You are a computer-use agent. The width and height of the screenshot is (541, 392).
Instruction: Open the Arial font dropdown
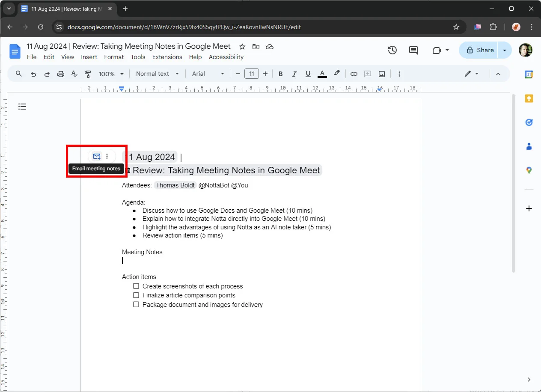[208, 74]
